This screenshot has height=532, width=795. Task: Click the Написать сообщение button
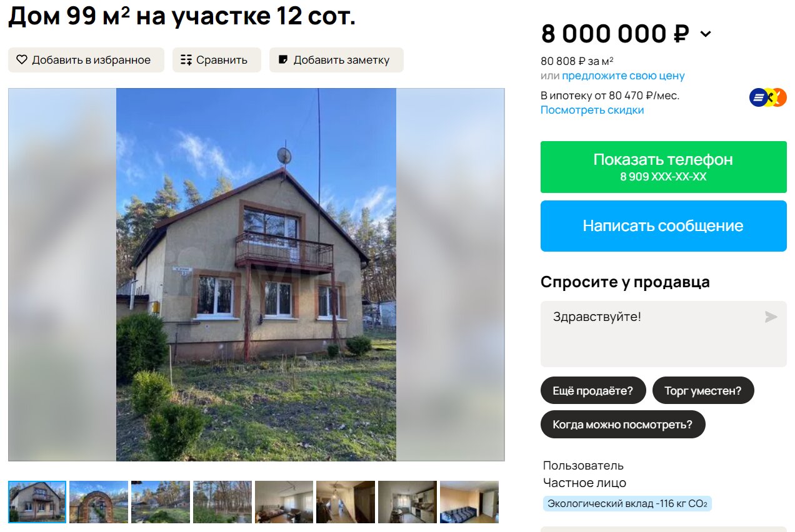coord(663,226)
